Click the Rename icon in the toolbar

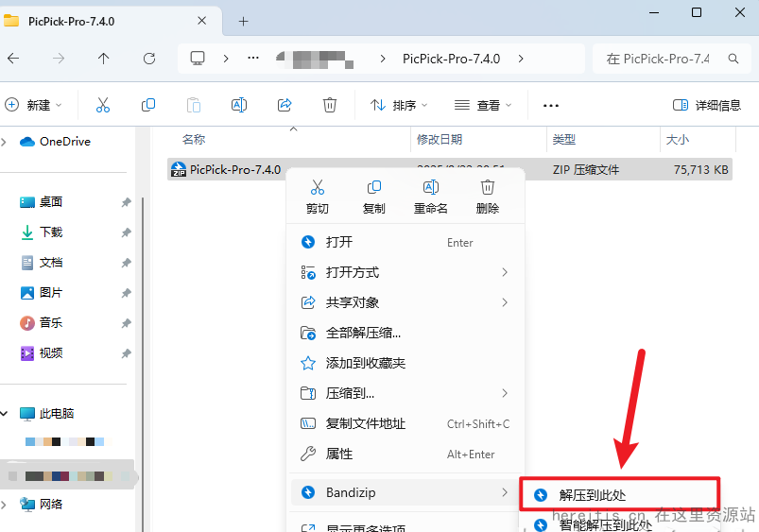(x=239, y=105)
